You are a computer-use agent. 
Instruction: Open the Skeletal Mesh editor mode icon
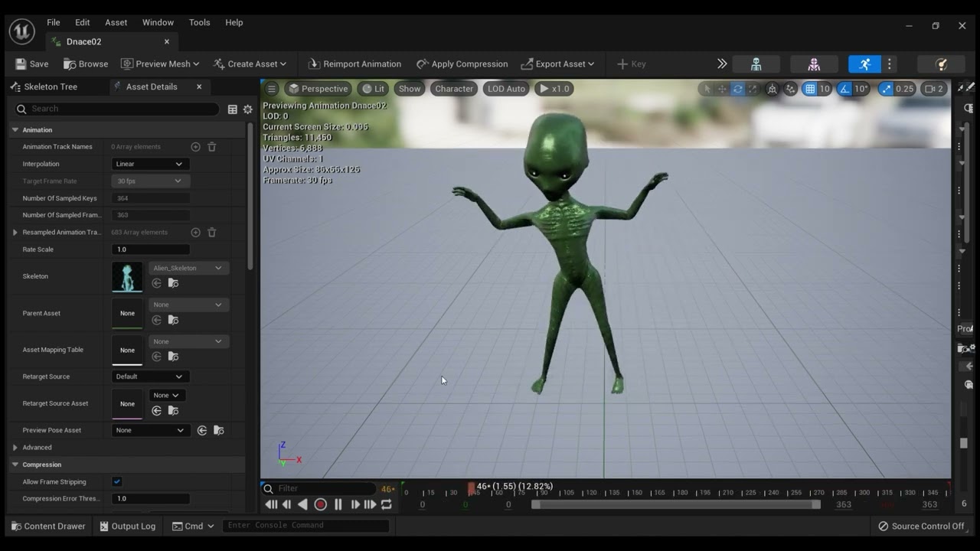tap(814, 64)
